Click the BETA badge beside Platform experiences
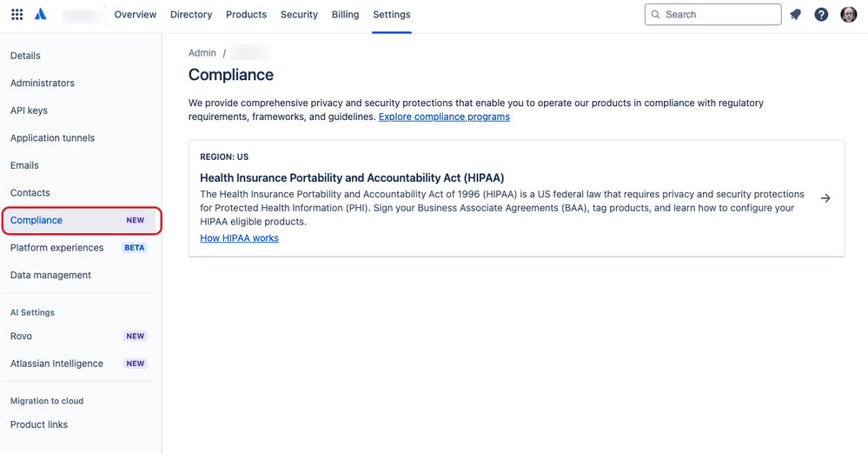 point(135,248)
